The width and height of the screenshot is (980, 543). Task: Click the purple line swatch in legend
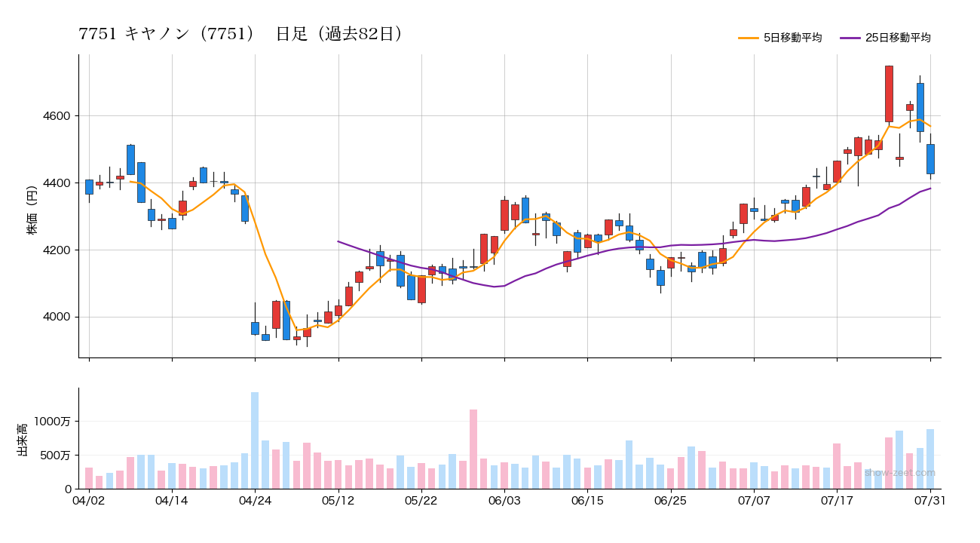850,38
